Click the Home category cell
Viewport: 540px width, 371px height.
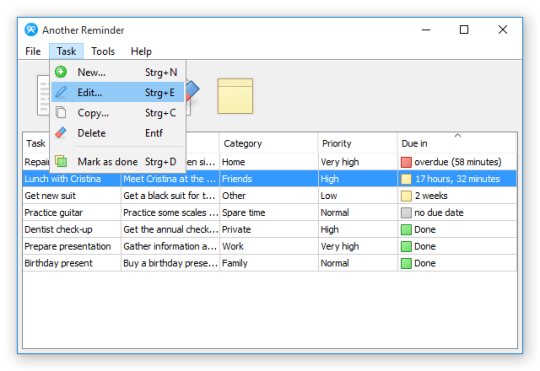tap(269, 162)
